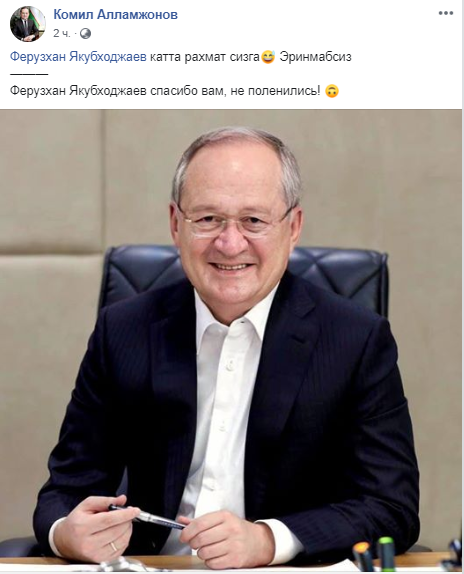Viewport: 464px width, 574px height.
Task: Click the "спасибо вам, не поленились!" text
Action: [x=235, y=91]
